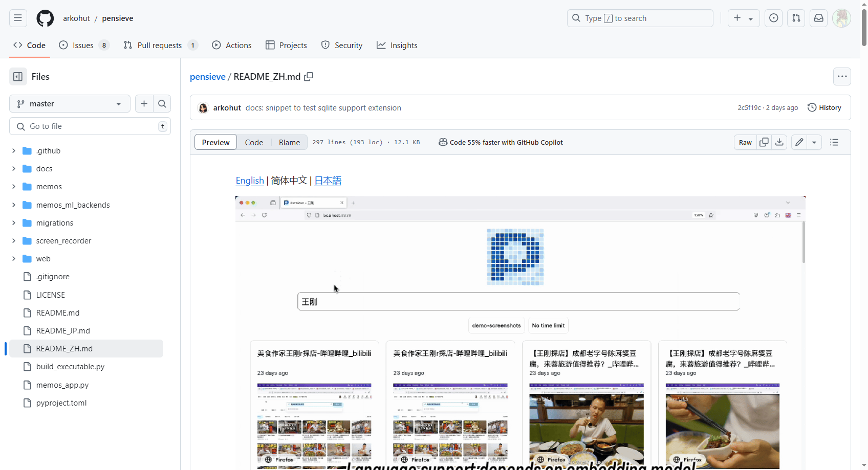Collapse the Files side panel
868x470 pixels.
coord(18,77)
